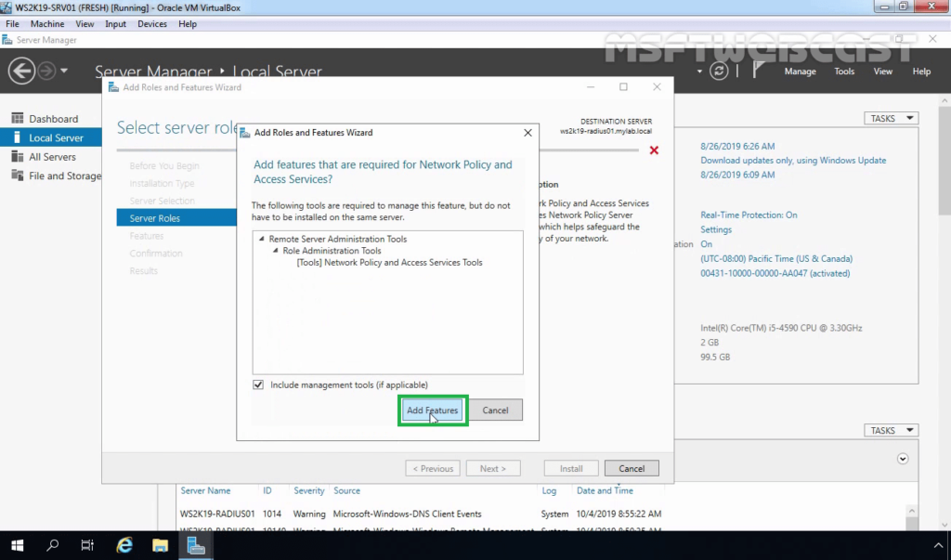Open the Manage menu
951x560 pixels.
pos(800,71)
